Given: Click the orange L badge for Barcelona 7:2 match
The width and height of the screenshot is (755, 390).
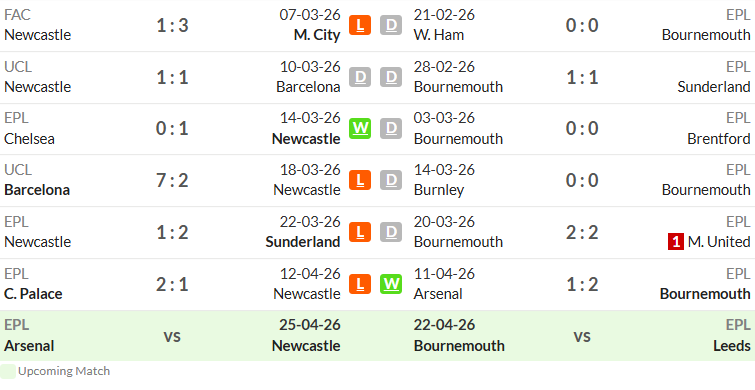Looking at the screenshot, I should coord(360,180).
